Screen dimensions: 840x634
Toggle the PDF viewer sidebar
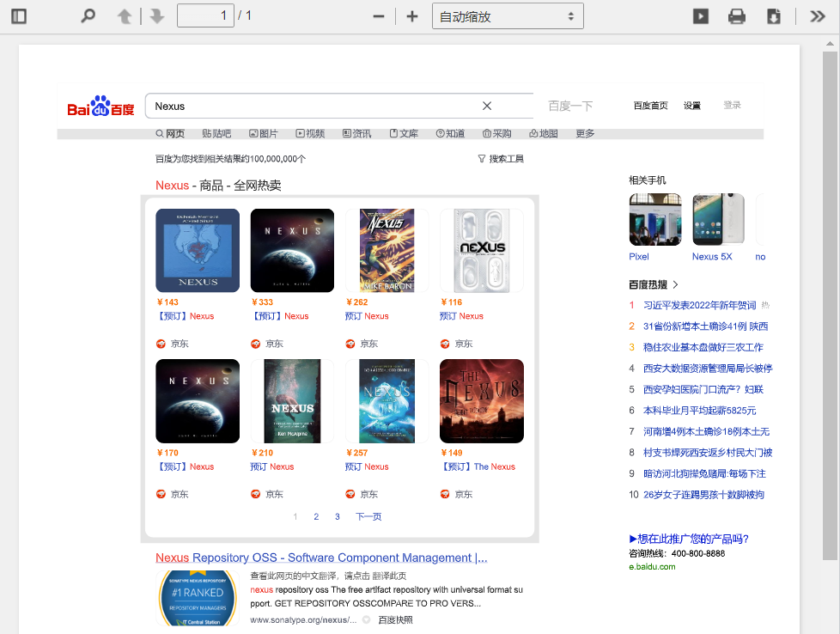click(19, 16)
